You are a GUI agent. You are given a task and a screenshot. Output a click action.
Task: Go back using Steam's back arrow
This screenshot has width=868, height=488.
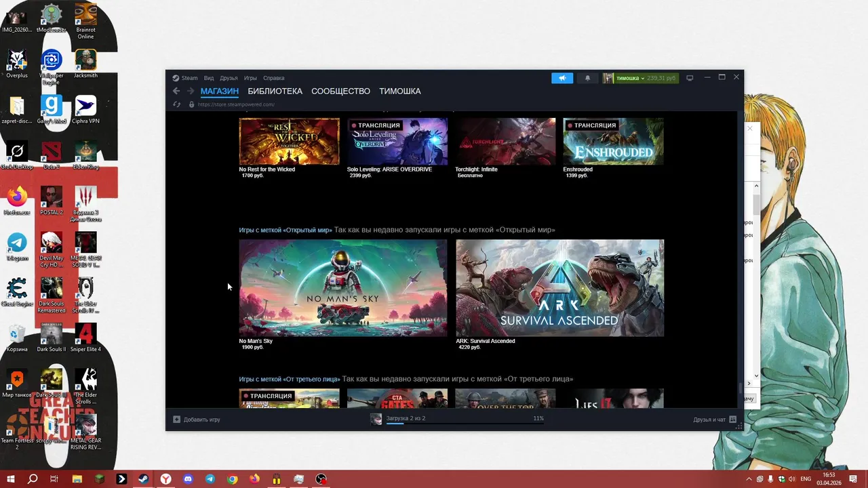[x=176, y=91]
